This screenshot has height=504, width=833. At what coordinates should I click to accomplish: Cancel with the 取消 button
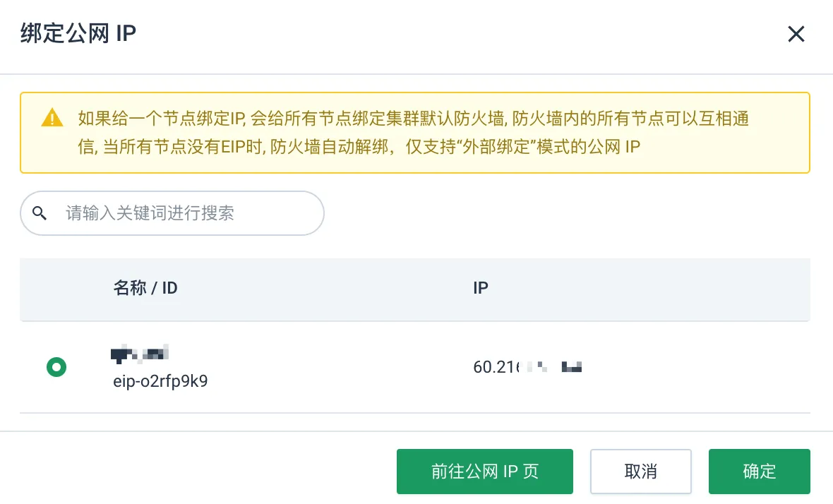(x=641, y=471)
